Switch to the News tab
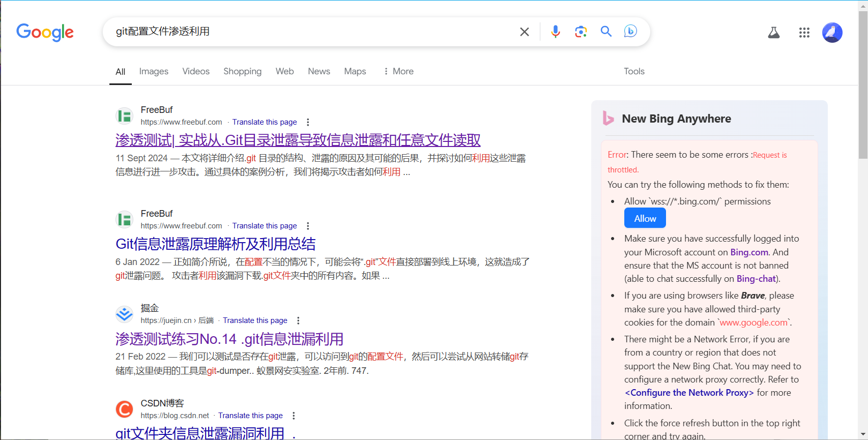Screen dimensions: 868x440 pos(319,71)
